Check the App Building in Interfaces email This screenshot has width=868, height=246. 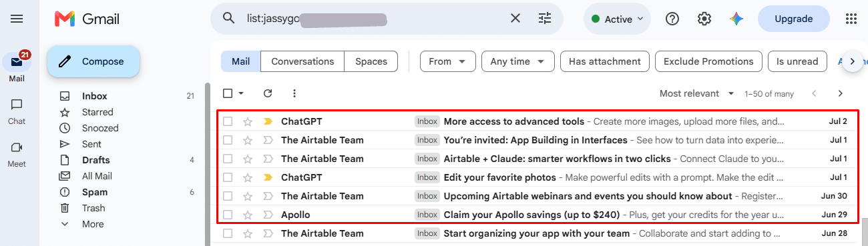(228, 140)
